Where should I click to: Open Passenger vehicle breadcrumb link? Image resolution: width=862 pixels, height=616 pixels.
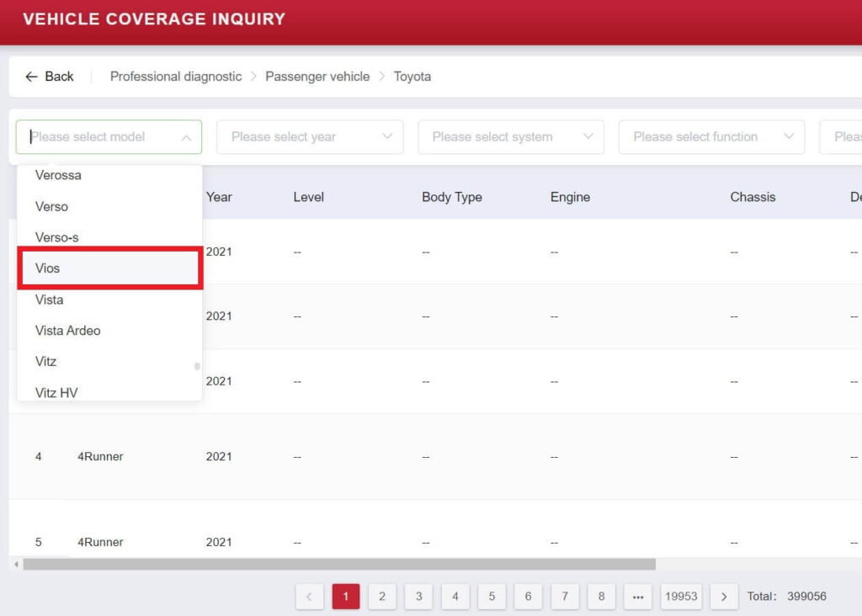tap(317, 77)
